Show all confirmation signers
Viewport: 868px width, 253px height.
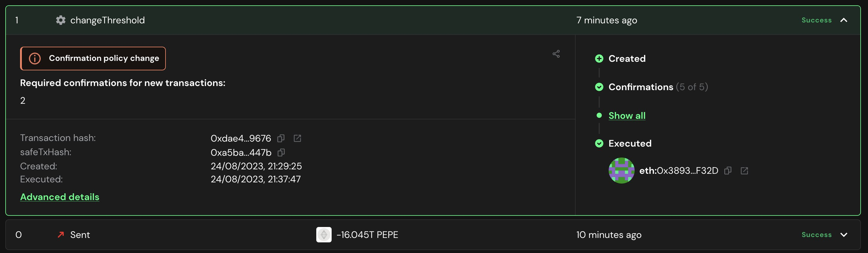pos(627,115)
